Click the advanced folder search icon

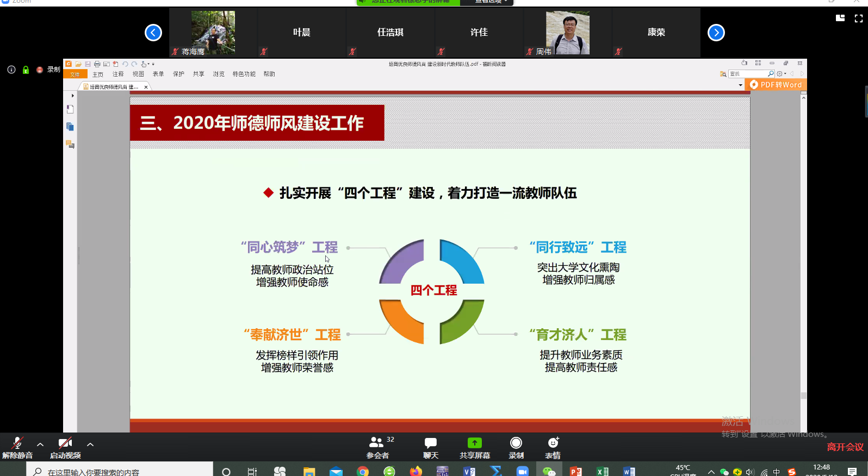point(723,74)
